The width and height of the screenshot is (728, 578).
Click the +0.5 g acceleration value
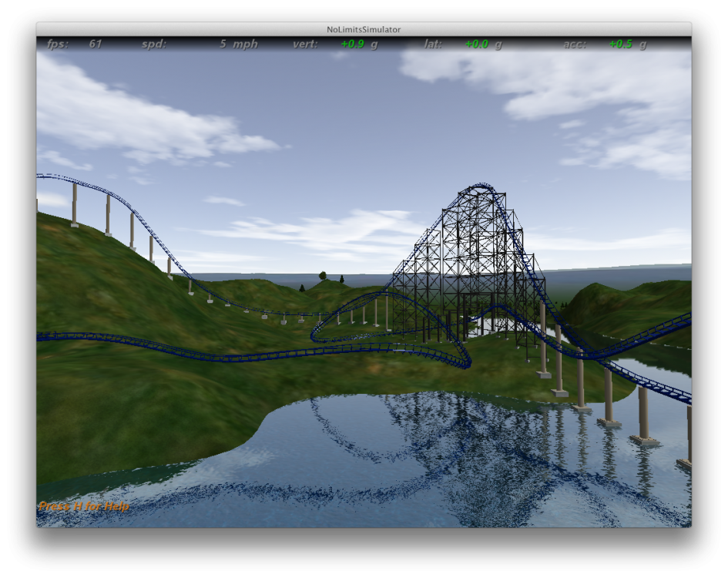point(627,44)
